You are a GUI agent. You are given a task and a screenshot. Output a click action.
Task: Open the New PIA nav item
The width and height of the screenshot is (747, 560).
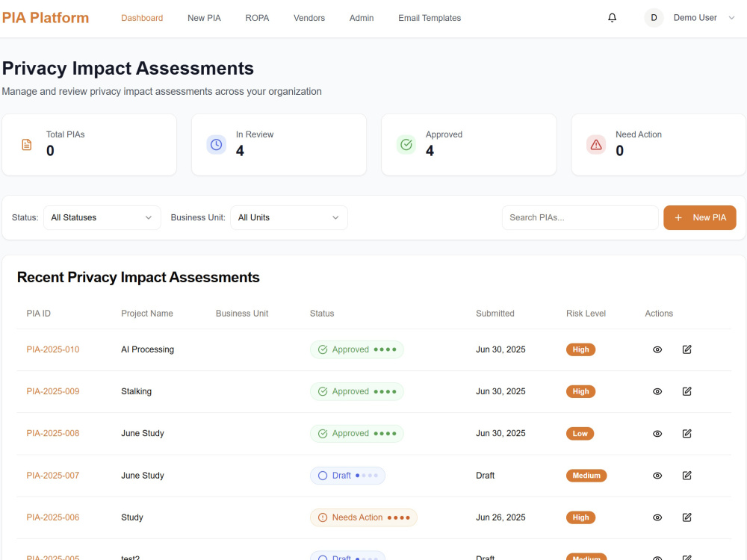(x=204, y=18)
